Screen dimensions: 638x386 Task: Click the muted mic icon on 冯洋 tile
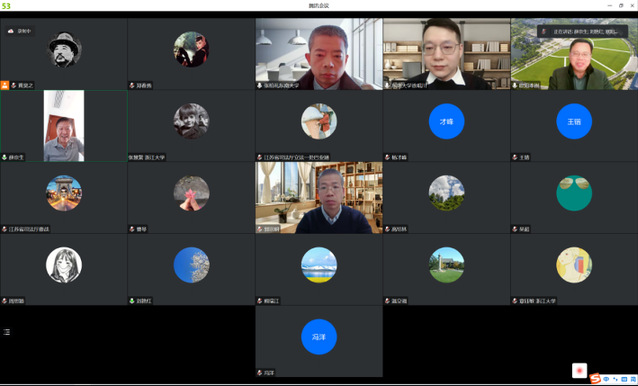(x=260, y=373)
